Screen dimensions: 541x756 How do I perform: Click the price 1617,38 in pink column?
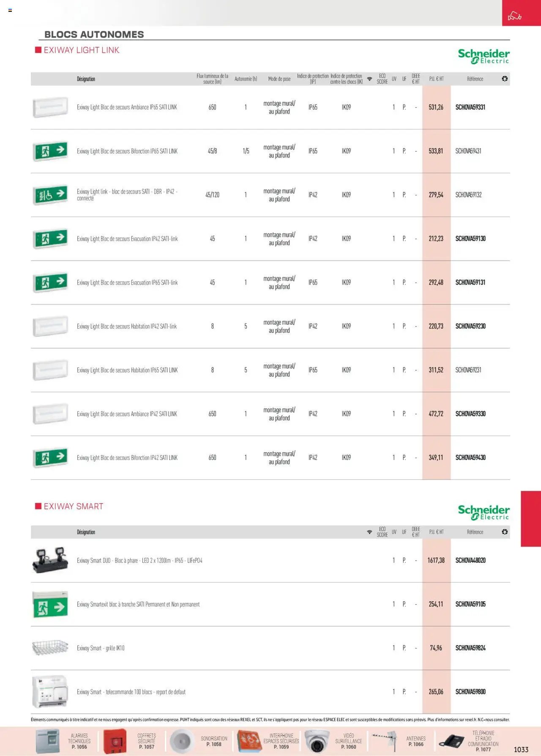pyautogui.click(x=436, y=561)
